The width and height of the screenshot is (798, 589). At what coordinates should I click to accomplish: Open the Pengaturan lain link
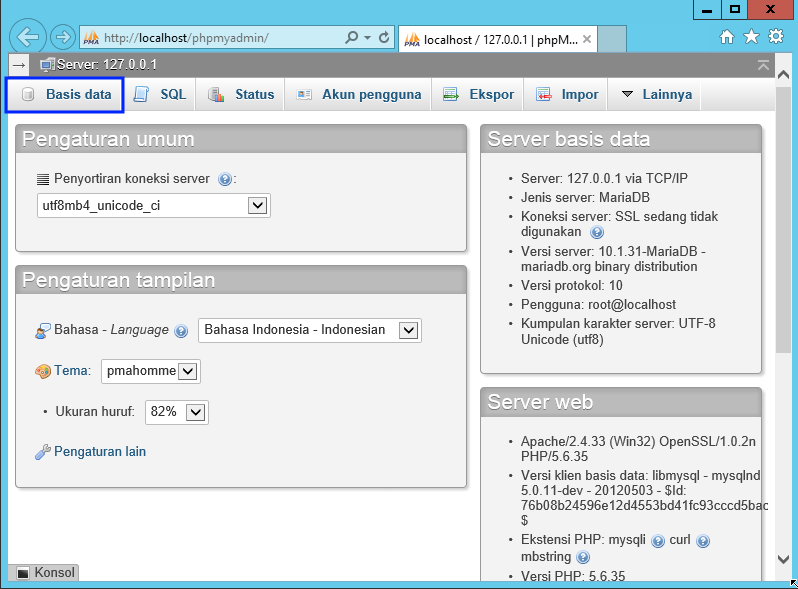tap(100, 452)
